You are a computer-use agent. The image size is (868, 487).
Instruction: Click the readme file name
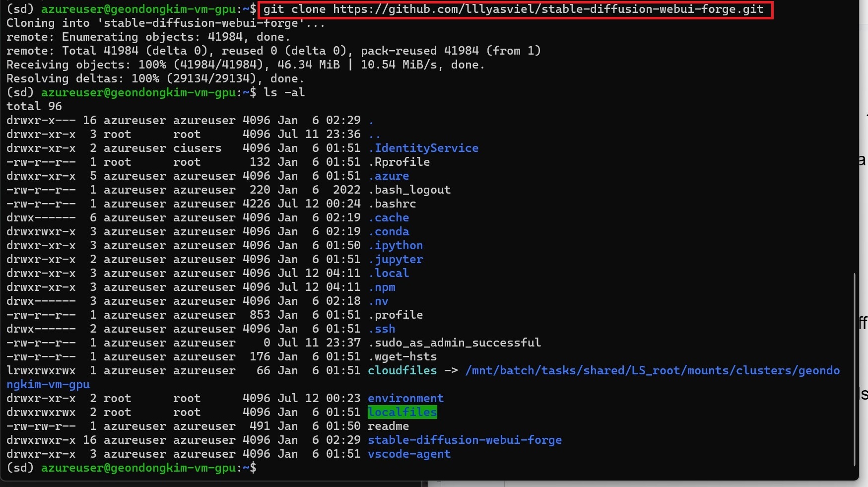click(389, 426)
